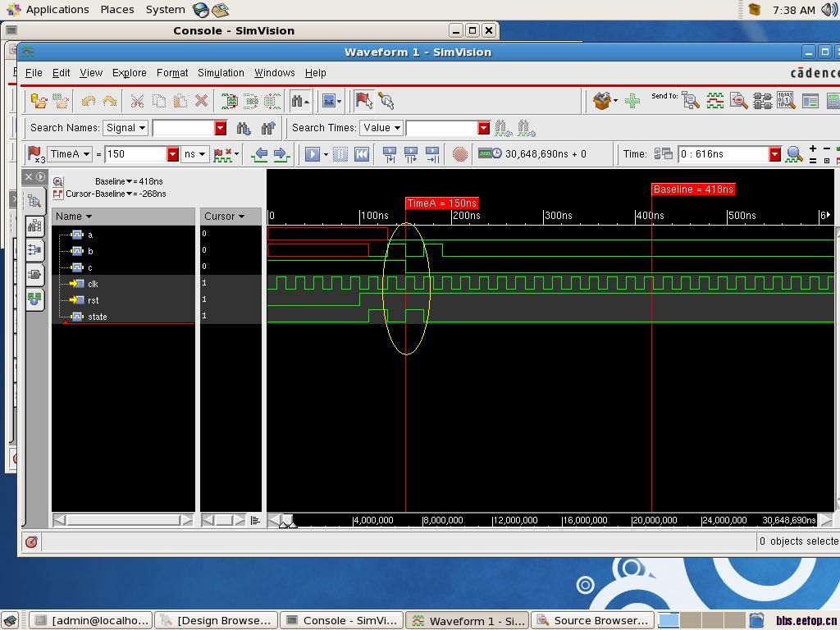
Task: Open the Search Times Value dropdown
Action: click(381, 128)
